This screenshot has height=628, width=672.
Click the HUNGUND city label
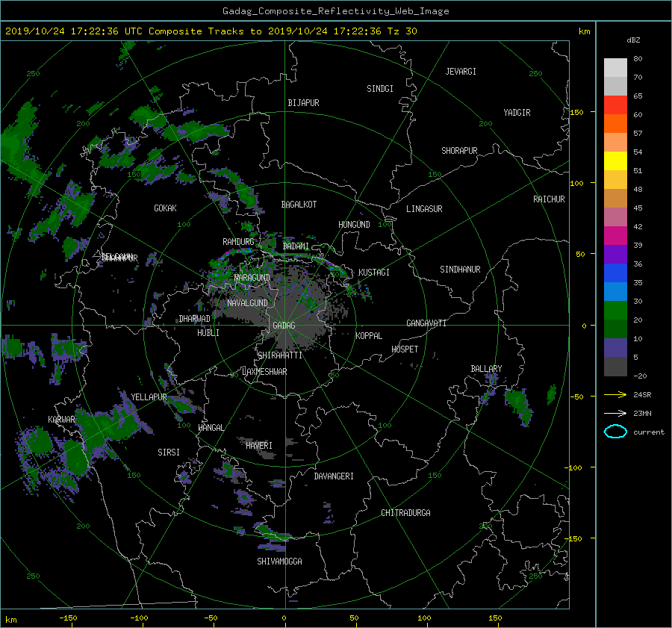[x=354, y=225]
